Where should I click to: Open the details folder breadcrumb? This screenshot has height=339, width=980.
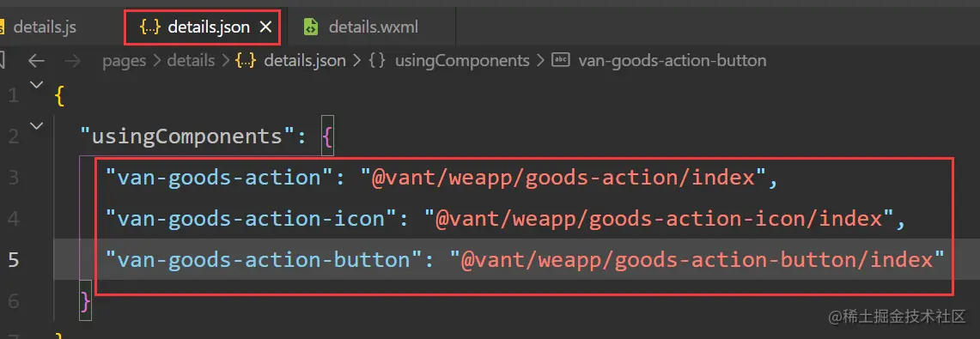click(x=191, y=61)
